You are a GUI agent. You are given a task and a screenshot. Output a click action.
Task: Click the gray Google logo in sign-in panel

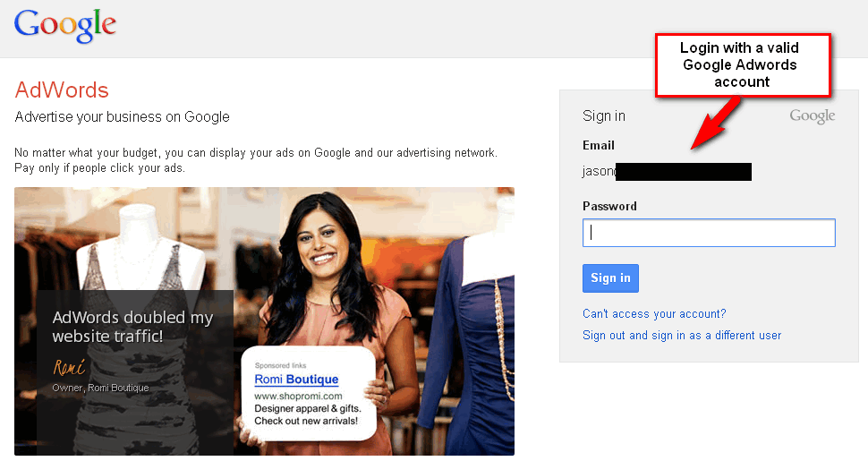[813, 116]
